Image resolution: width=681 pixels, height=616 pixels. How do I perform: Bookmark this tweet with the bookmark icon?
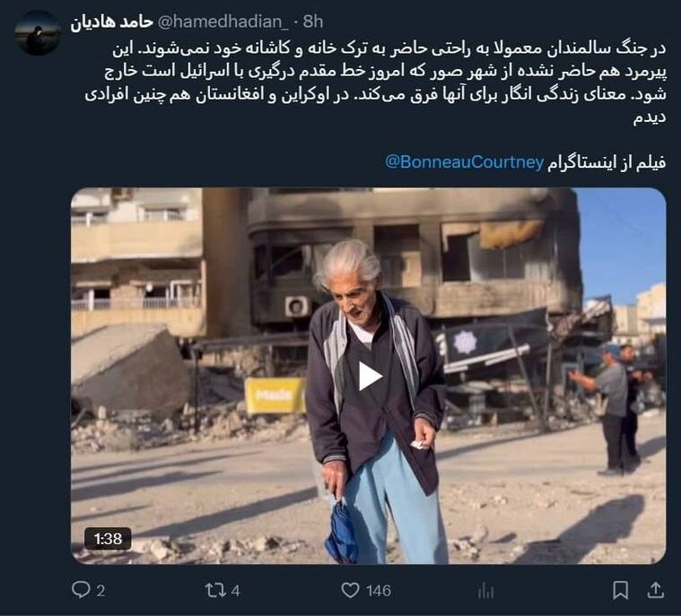[x=620, y=590]
